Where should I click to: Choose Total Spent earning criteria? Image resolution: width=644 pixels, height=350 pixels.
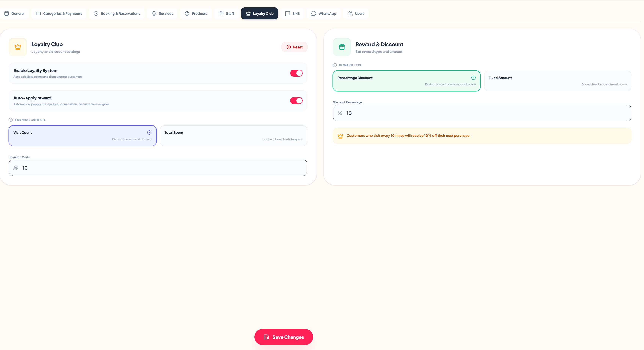click(233, 136)
